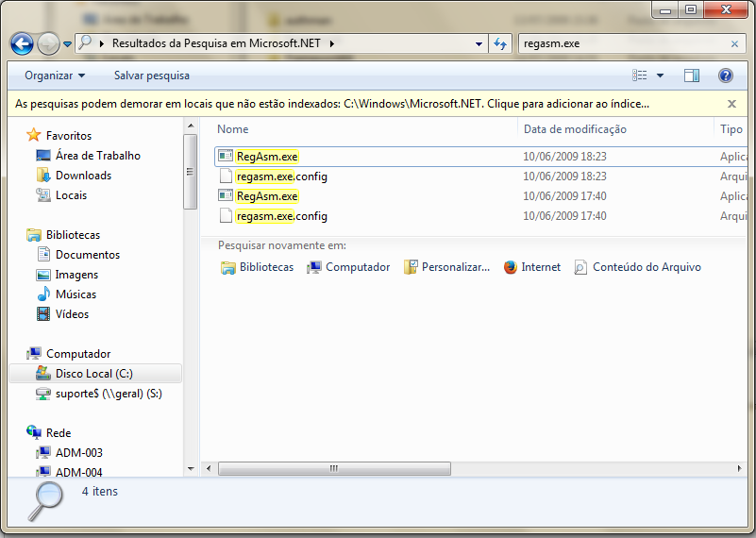Open Documentos library

point(78,255)
